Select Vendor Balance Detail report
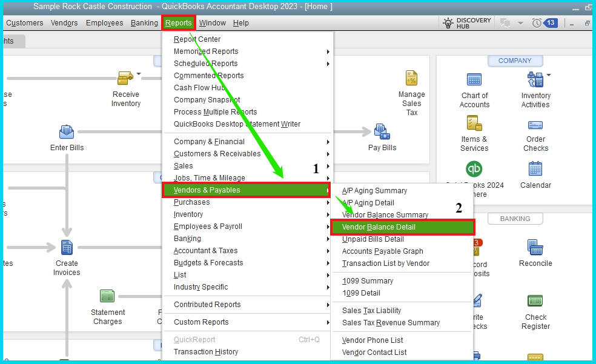The height and width of the screenshot is (364, 596). pyautogui.click(x=403, y=227)
